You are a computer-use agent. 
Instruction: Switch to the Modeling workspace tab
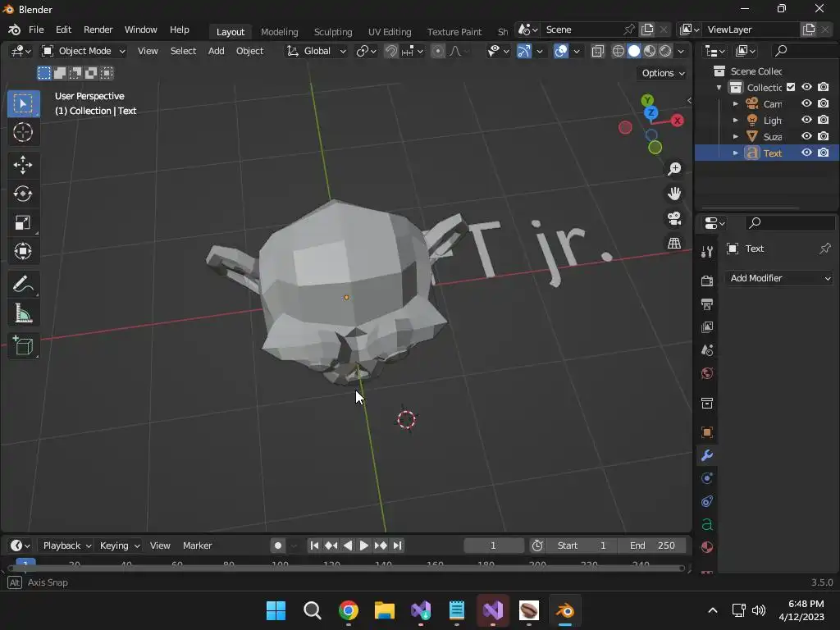(x=279, y=32)
